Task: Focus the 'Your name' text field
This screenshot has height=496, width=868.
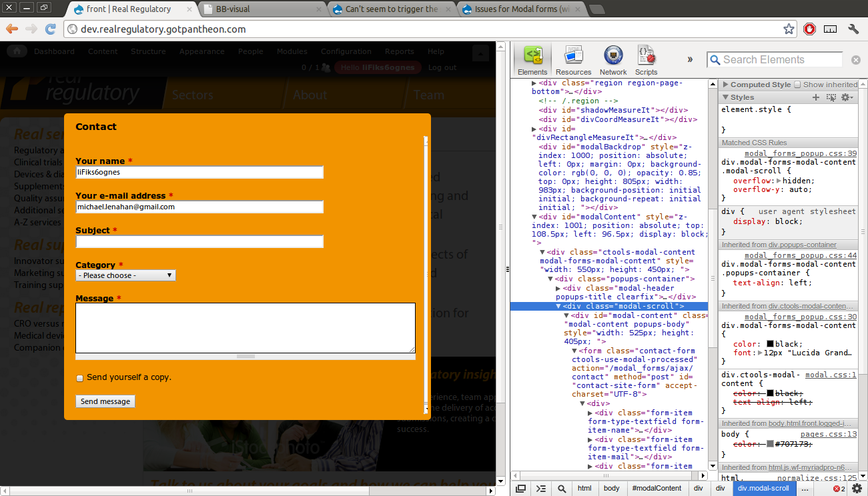Action: pos(199,172)
